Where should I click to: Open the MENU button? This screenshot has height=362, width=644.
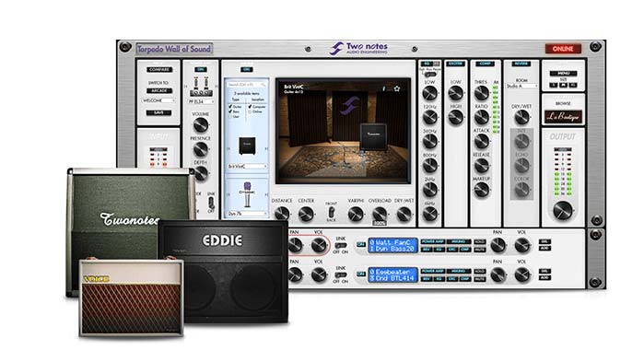563,73
